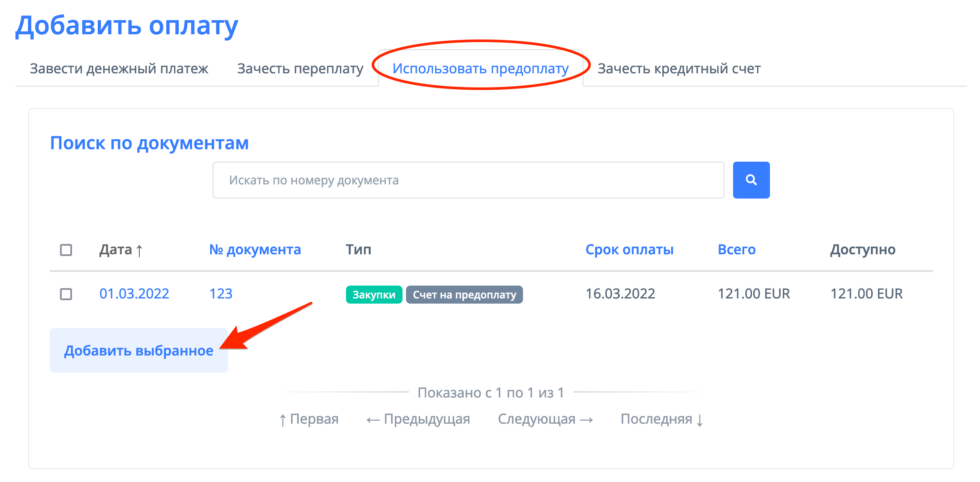Click the Закупки green type badge
The width and height of the screenshot is (980, 482).
(373, 295)
